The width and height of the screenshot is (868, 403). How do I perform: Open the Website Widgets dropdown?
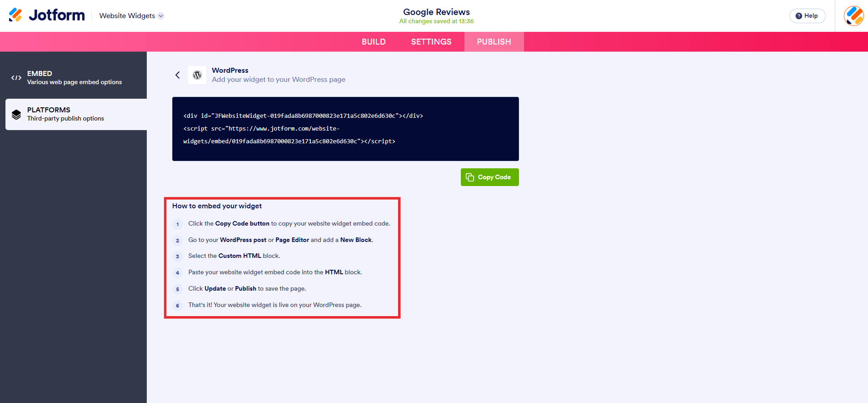131,16
